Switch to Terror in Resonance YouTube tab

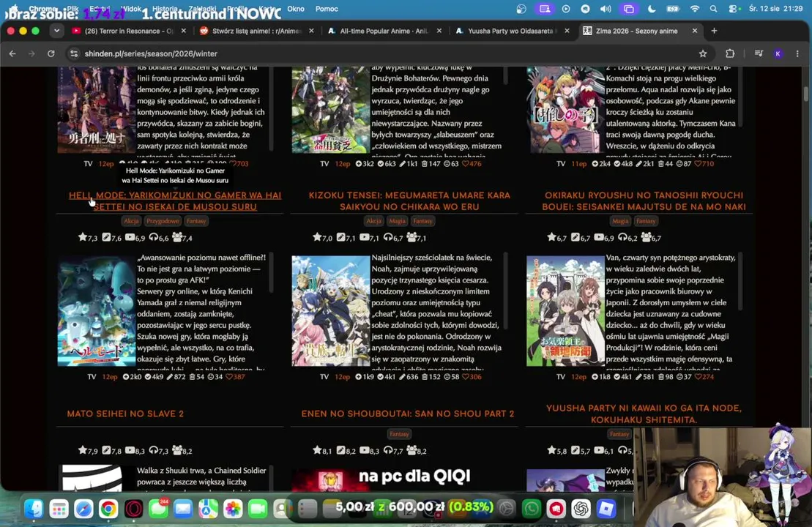130,31
